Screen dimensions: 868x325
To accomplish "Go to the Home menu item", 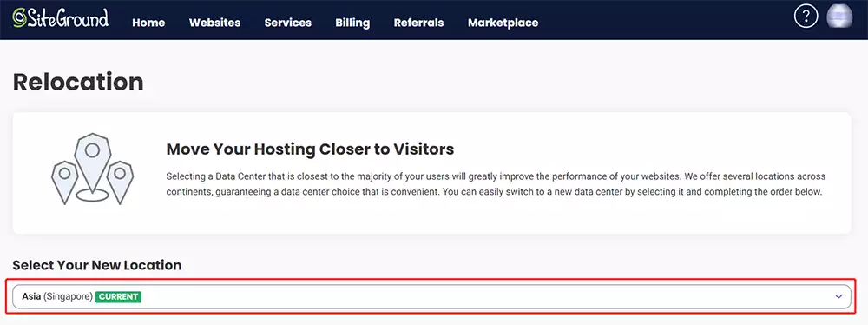I will [x=148, y=23].
